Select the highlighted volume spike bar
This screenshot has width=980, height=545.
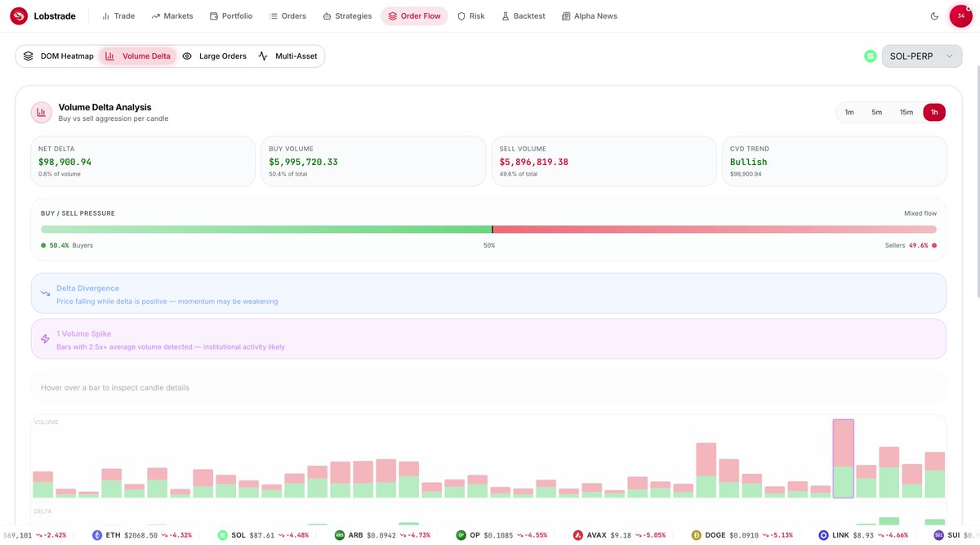[843, 458]
